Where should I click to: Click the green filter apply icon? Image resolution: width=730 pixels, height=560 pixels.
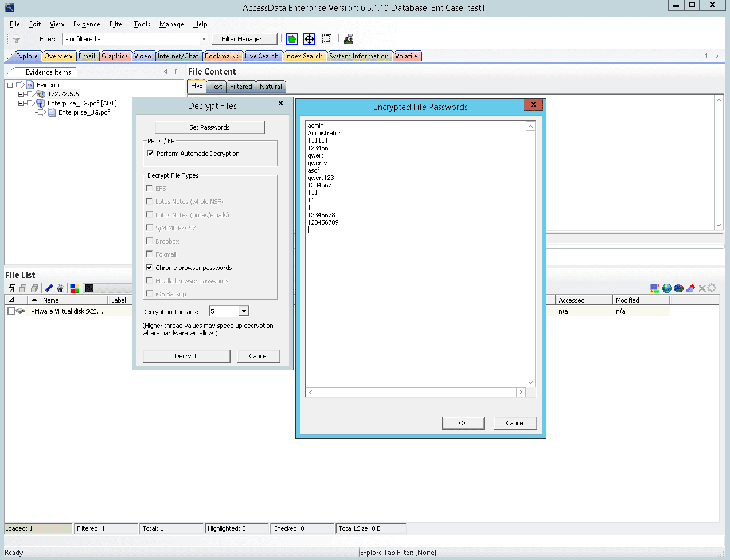click(x=292, y=39)
